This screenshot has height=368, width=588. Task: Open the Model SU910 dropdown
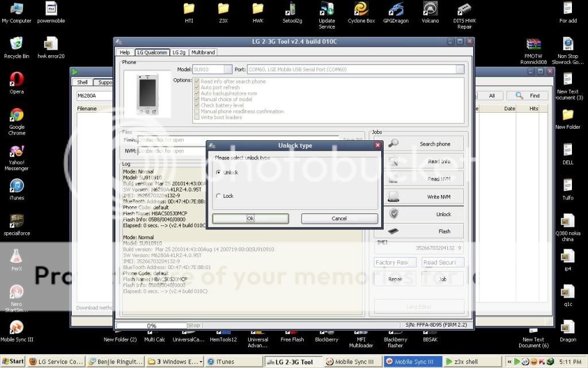227,70
